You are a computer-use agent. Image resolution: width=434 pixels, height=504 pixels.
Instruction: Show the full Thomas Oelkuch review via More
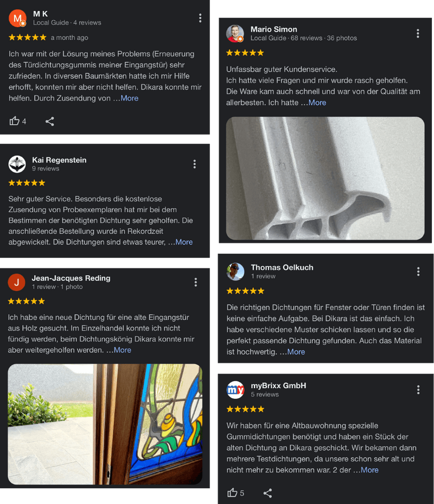point(296,352)
